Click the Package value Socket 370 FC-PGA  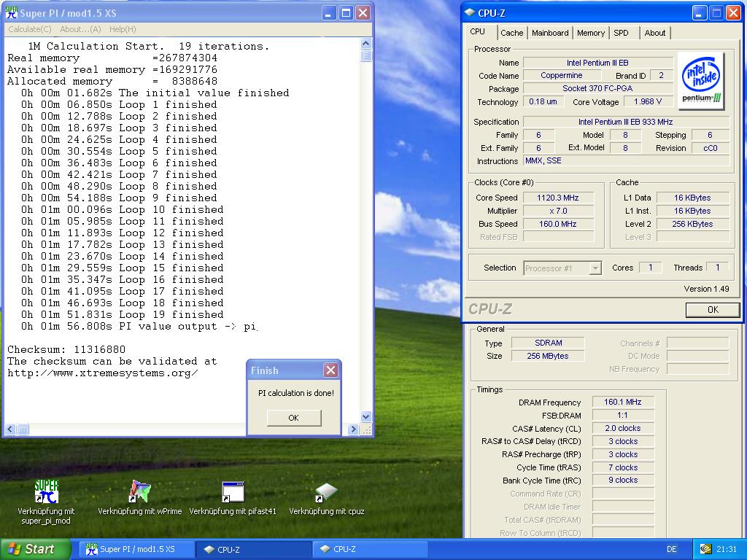tap(597, 88)
